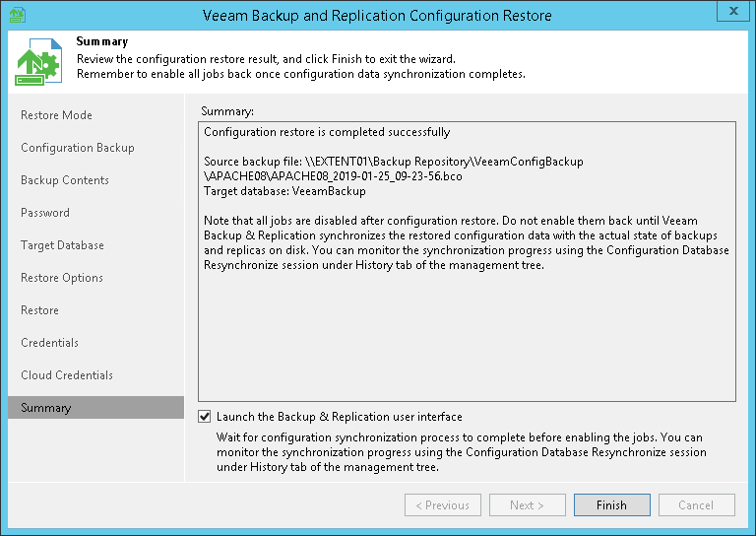The image size is (756, 536).
Task: Click the Veeam icon in title bar
Action: point(17,15)
